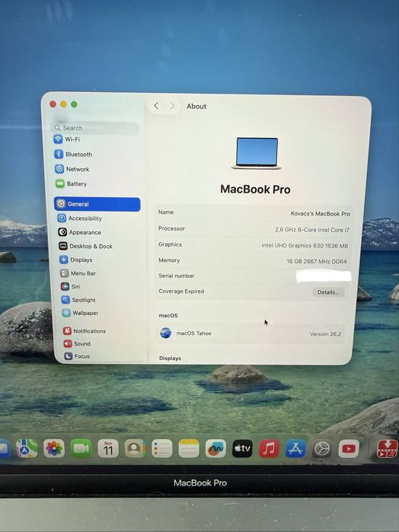
Task: Launch Maps from the Dock
Action: pyautogui.click(x=27, y=448)
